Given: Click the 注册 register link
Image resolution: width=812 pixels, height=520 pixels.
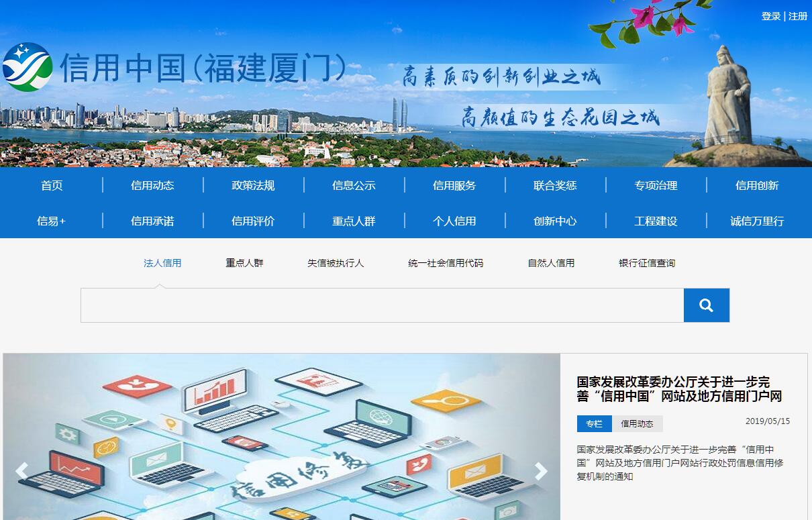Looking at the screenshot, I should point(798,16).
